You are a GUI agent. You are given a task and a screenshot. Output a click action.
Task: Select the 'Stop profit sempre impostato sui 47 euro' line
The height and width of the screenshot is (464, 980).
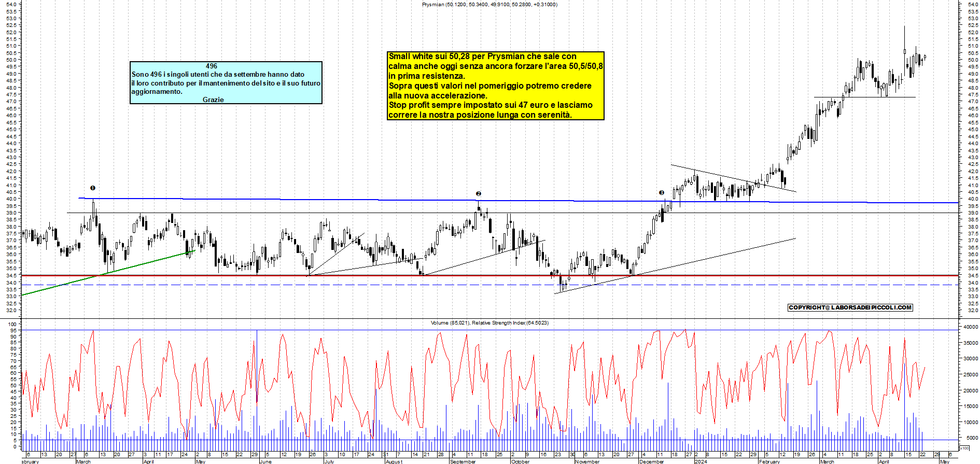point(491,105)
